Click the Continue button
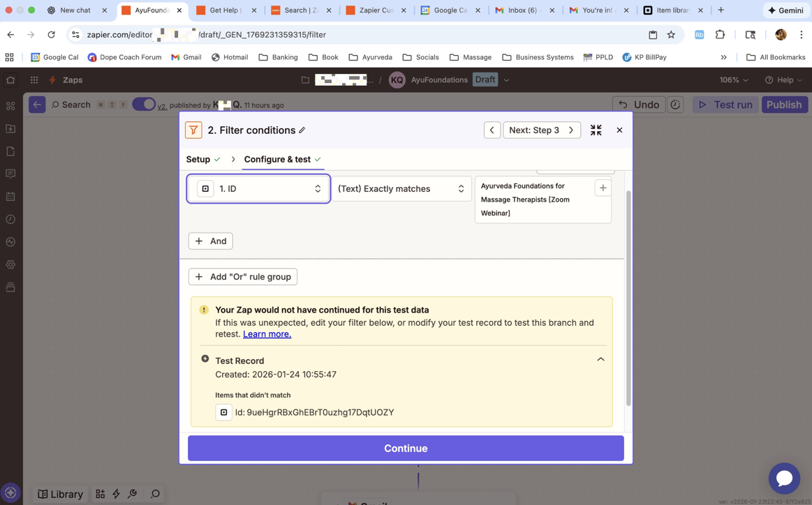The width and height of the screenshot is (812, 505). click(x=405, y=449)
